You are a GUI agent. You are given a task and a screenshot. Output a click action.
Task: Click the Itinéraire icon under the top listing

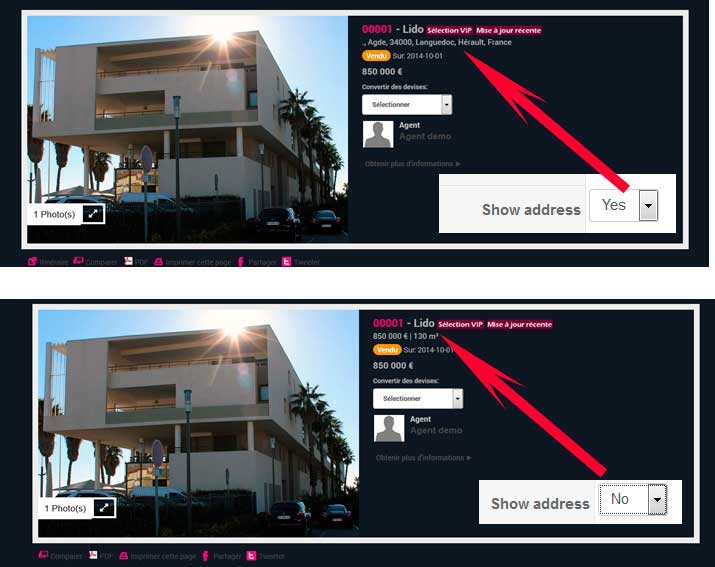32,261
